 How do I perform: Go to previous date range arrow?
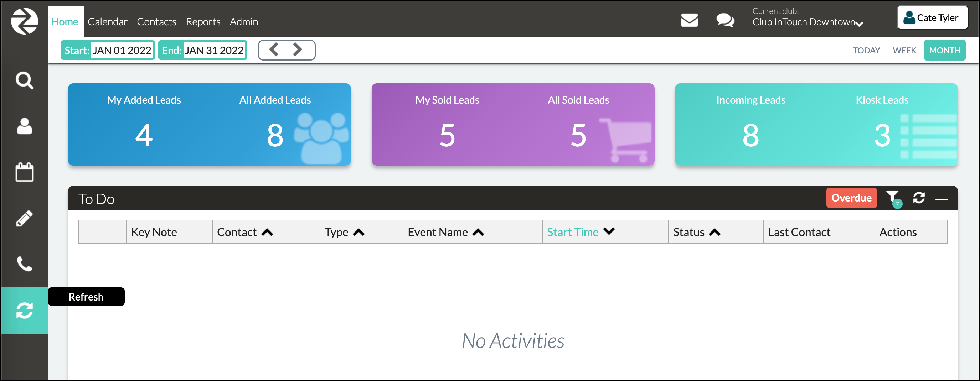point(274,50)
